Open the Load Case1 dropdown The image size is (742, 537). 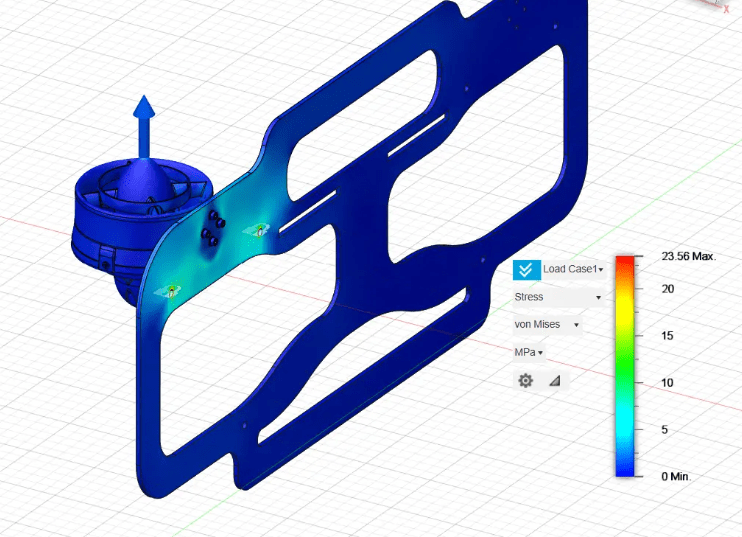[x=573, y=270]
